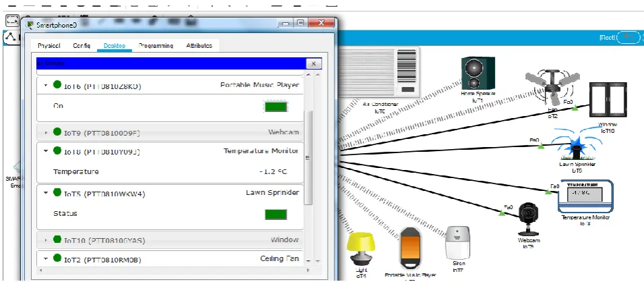
Task: Click the scroll up arrow of IoT list
Action: [309, 75]
